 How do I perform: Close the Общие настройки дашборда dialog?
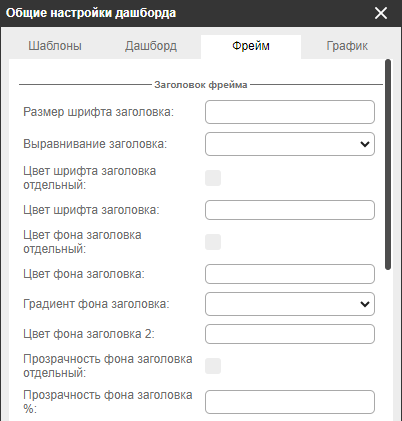point(381,13)
